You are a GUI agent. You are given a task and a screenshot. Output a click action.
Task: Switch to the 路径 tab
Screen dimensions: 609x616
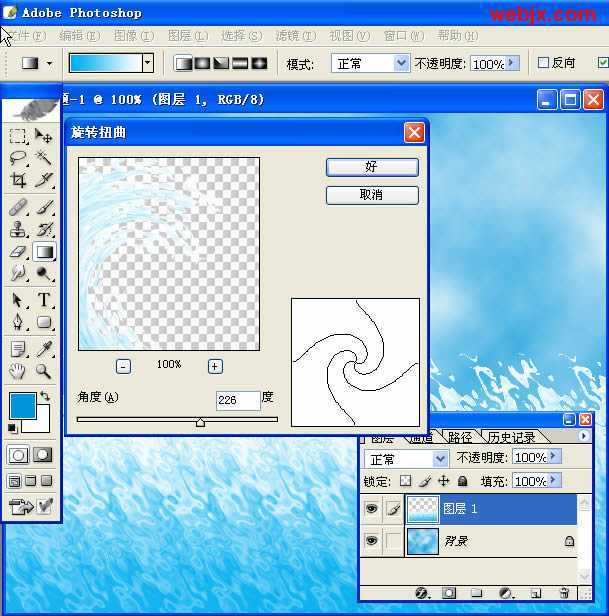point(460,437)
